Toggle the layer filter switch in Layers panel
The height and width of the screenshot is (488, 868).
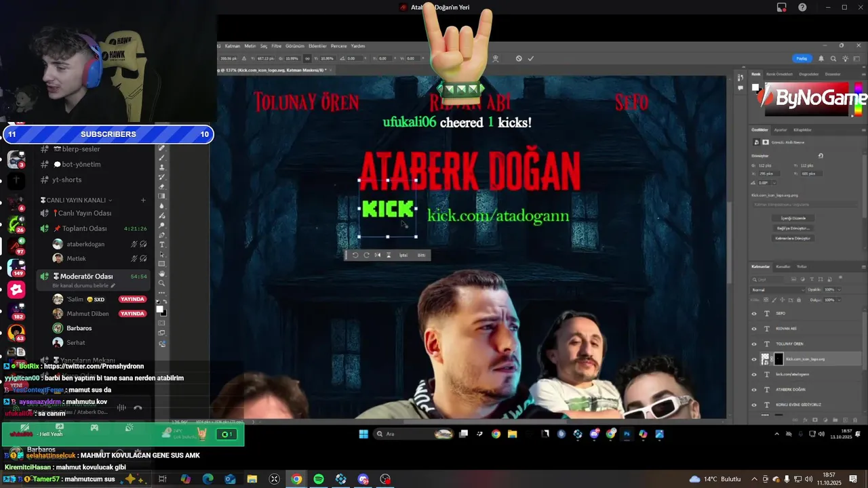(x=840, y=279)
